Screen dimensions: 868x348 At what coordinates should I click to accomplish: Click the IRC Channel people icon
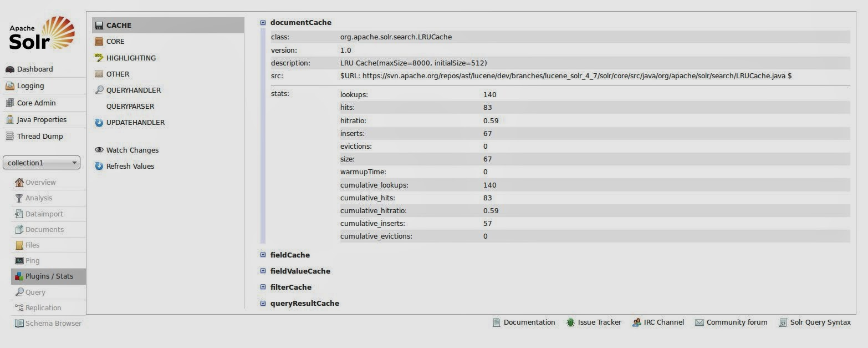click(x=636, y=322)
